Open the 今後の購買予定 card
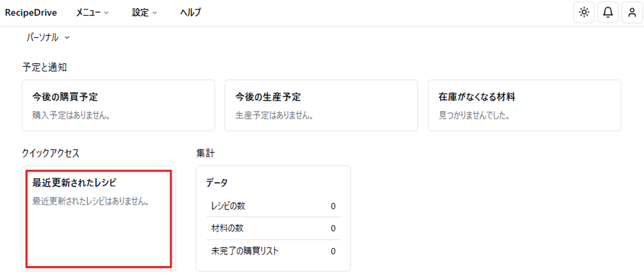The image size is (644, 278). [x=118, y=105]
